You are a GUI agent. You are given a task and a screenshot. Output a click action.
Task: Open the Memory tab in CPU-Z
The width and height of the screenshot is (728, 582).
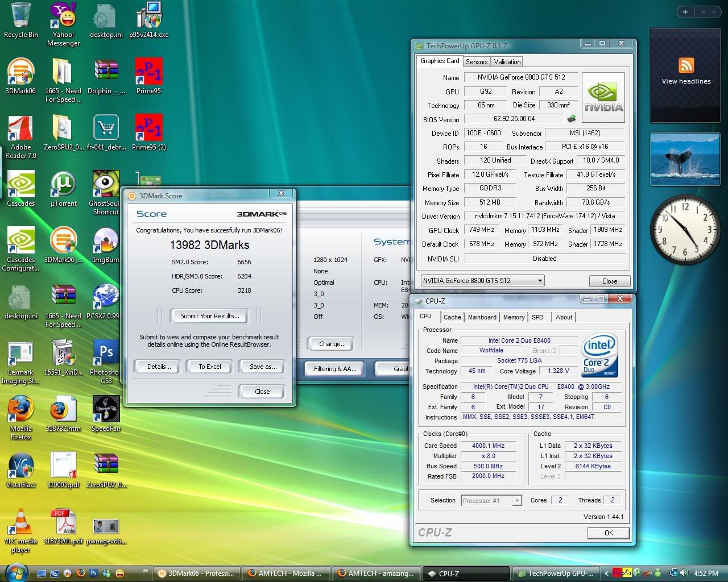tap(514, 317)
